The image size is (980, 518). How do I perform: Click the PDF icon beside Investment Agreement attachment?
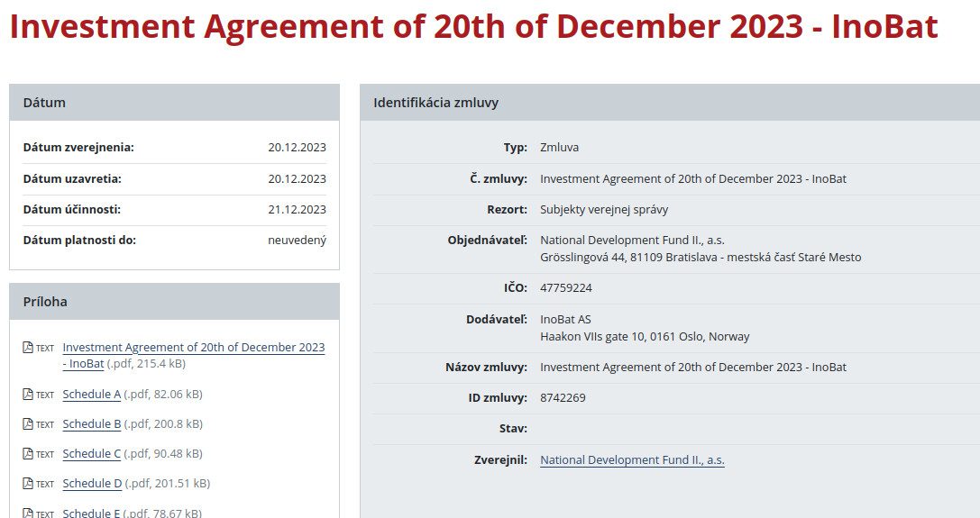pyautogui.click(x=28, y=348)
